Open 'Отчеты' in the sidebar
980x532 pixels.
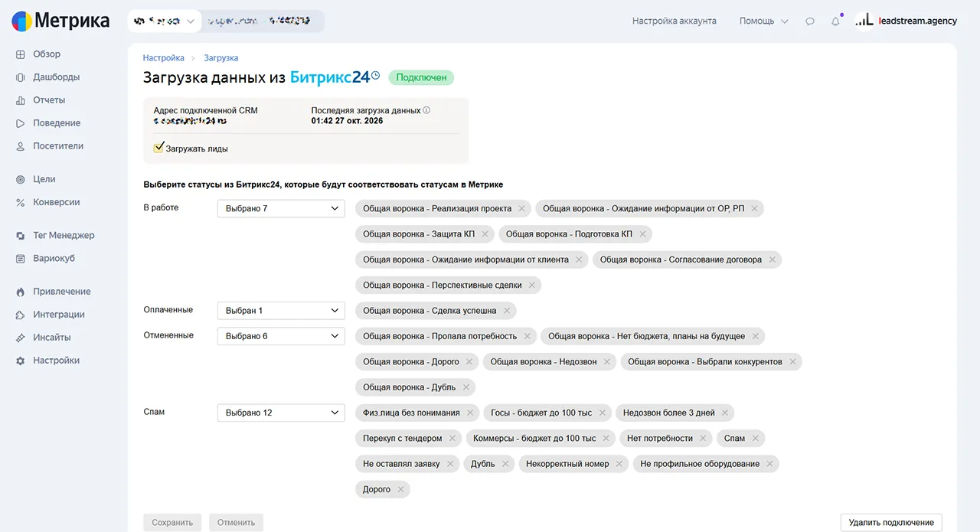[49, 100]
